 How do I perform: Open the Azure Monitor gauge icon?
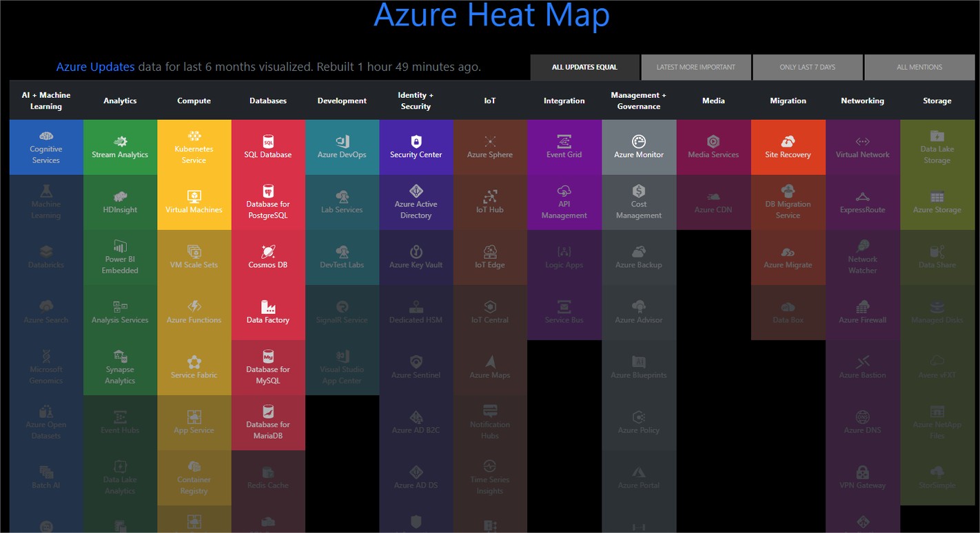point(639,141)
